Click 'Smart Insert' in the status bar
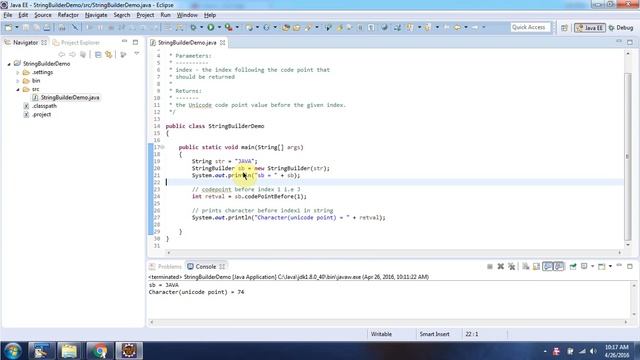The width and height of the screenshot is (640, 360). (x=434, y=334)
